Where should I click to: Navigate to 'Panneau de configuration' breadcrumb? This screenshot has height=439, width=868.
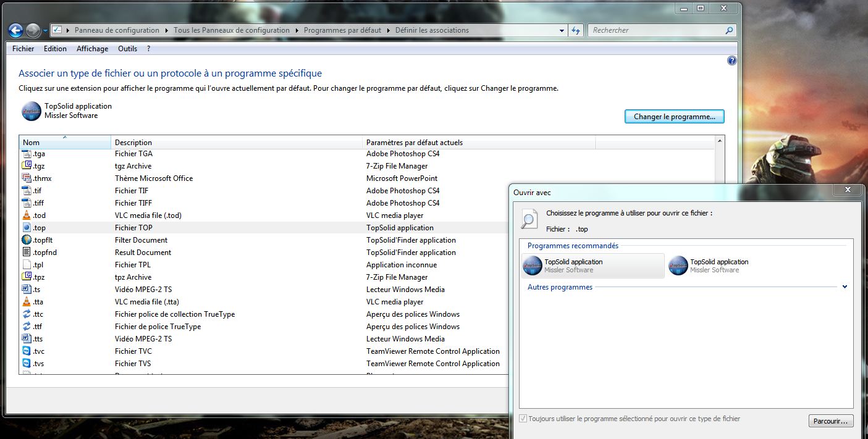coord(117,30)
